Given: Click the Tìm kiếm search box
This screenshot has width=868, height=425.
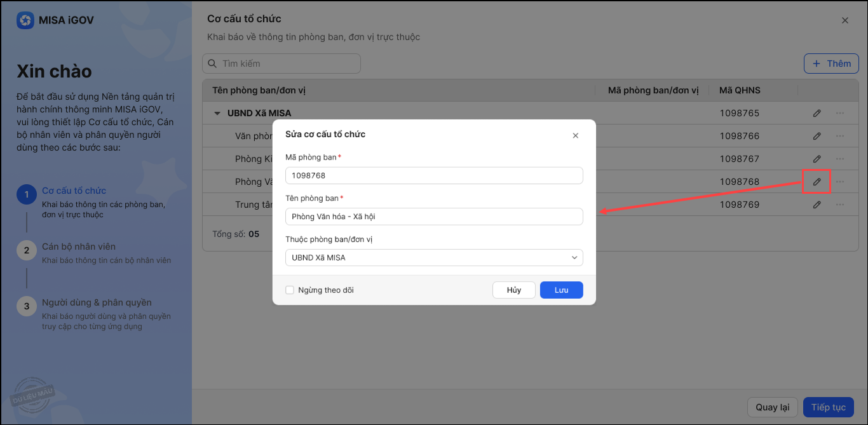Looking at the screenshot, I should pyautogui.click(x=281, y=64).
